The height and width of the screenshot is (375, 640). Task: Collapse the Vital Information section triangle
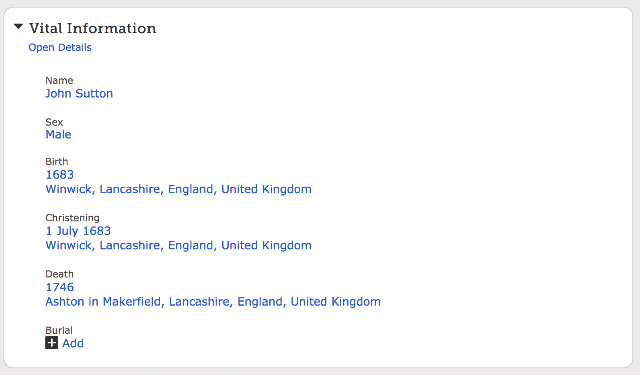click(18, 27)
